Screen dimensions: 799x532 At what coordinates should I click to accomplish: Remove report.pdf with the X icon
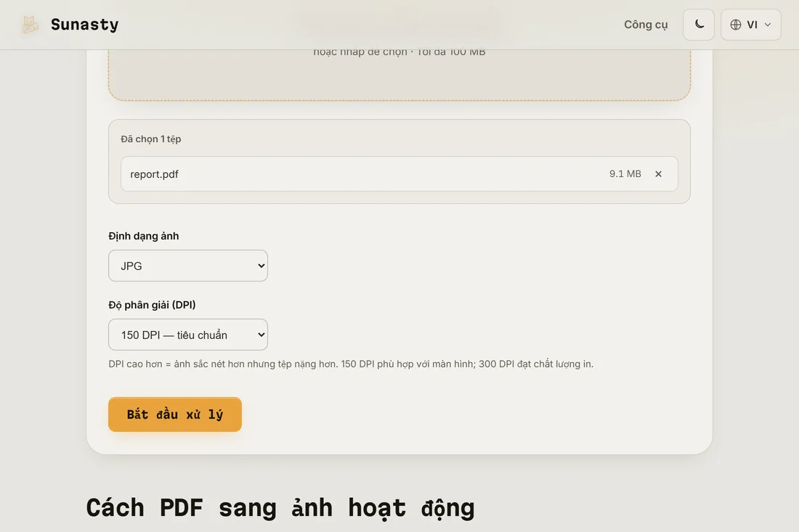point(658,174)
